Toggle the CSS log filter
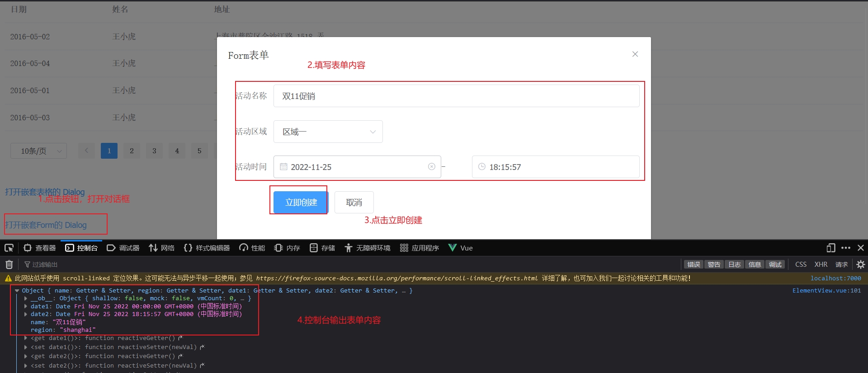The height and width of the screenshot is (373, 868). click(801, 264)
